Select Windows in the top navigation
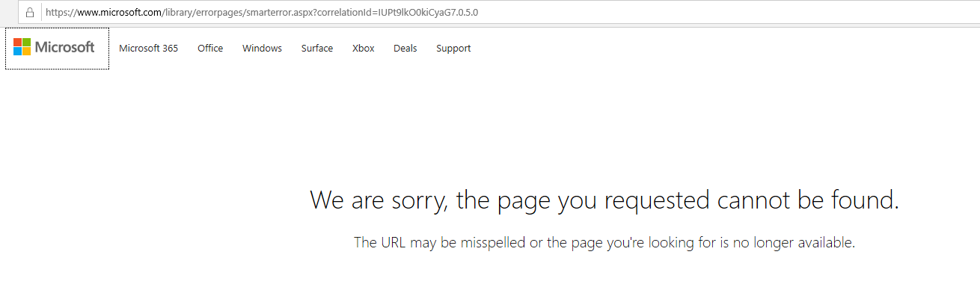Image resolution: width=980 pixels, height=296 pixels. [262, 48]
